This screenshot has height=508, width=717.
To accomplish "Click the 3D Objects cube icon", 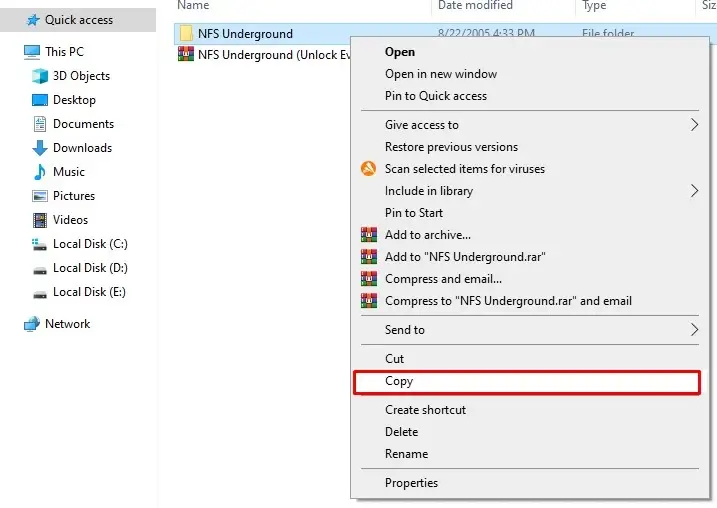I will 40,76.
